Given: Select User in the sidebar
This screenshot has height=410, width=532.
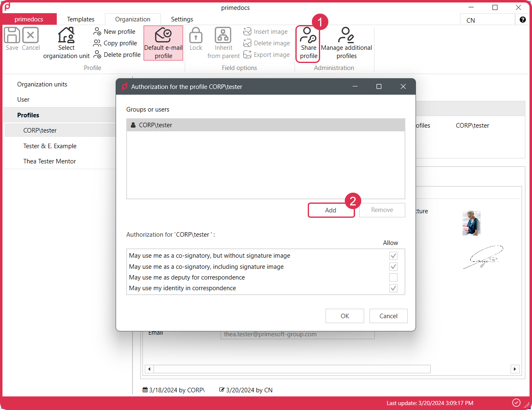Looking at the screenshot, I should pos(23,100).
